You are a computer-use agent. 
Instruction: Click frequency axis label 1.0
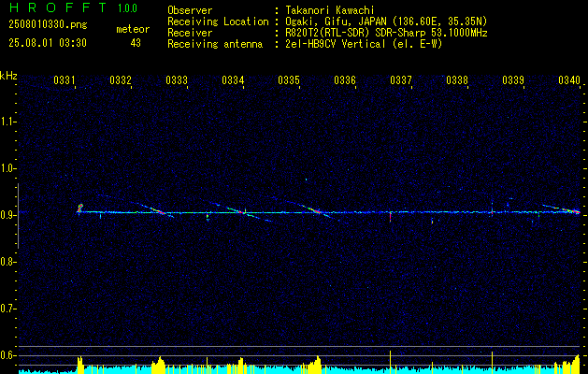pos(7,168)
